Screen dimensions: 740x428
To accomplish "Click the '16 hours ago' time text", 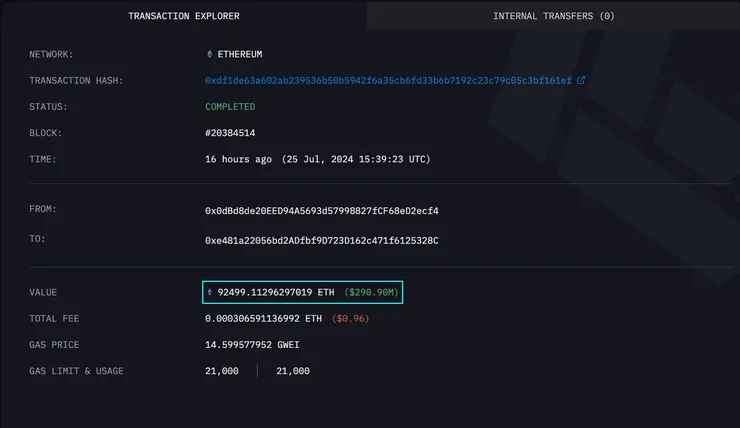I will coord(238,159).
